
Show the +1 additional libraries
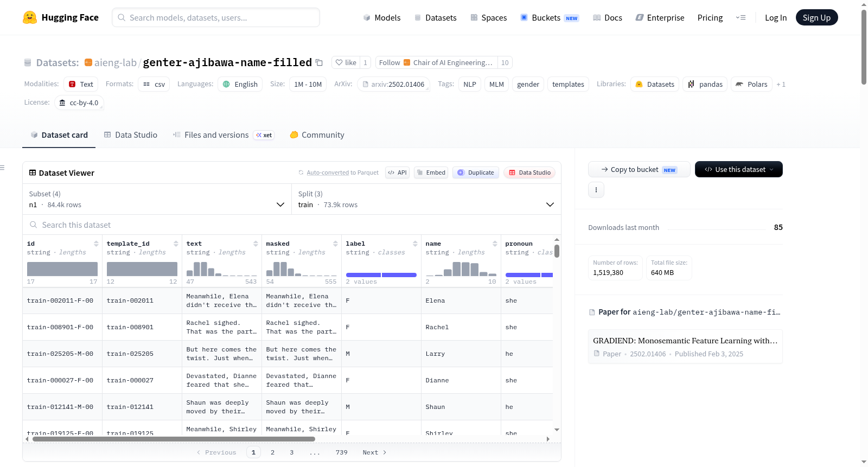pyautogui.click(x=781, y=84)
